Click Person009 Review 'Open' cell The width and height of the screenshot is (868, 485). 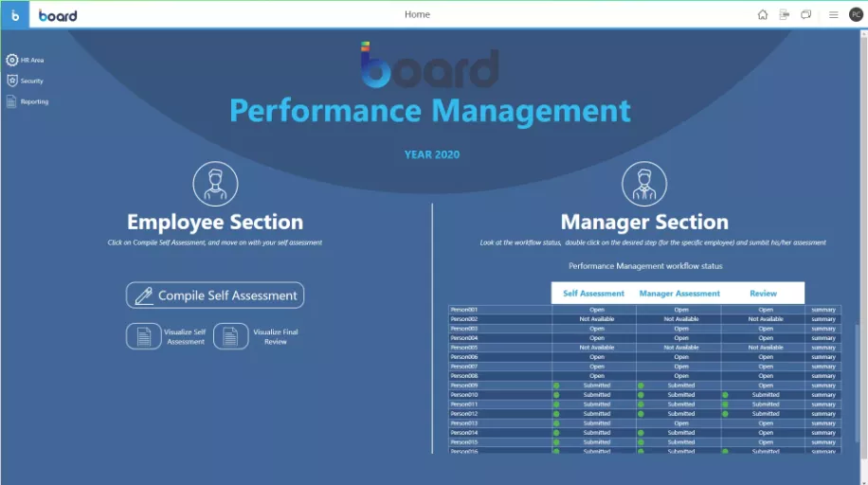click(766, 386)
